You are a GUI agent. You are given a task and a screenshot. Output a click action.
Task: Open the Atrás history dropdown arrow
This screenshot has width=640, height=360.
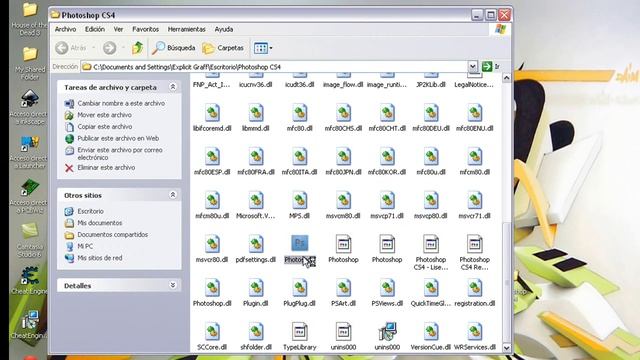point(94,48)
